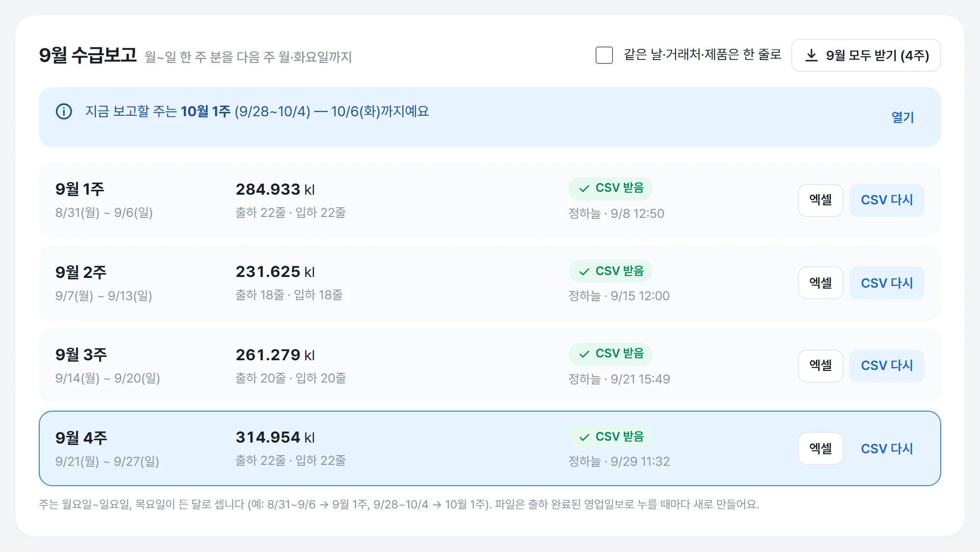Click CSV 다시 for 9월 1주
Viewport: 980px width, 552px height.
[x=887, y=200]
